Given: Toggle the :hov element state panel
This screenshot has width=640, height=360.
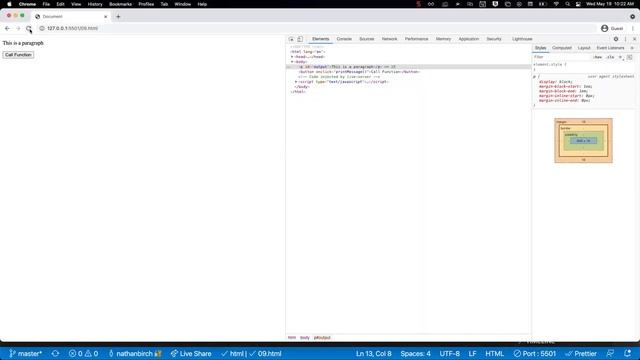Looking at the screenshot, I should [598, 57].
